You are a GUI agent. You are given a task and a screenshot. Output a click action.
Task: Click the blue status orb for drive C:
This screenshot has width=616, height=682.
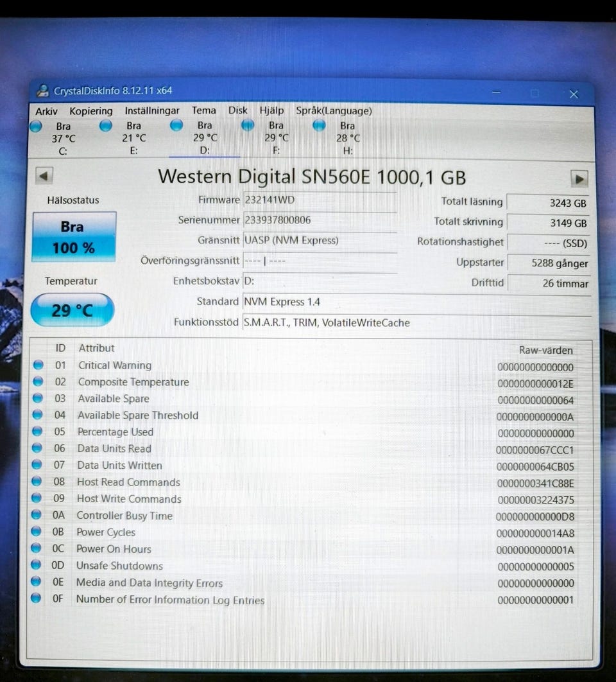(36, 126)
